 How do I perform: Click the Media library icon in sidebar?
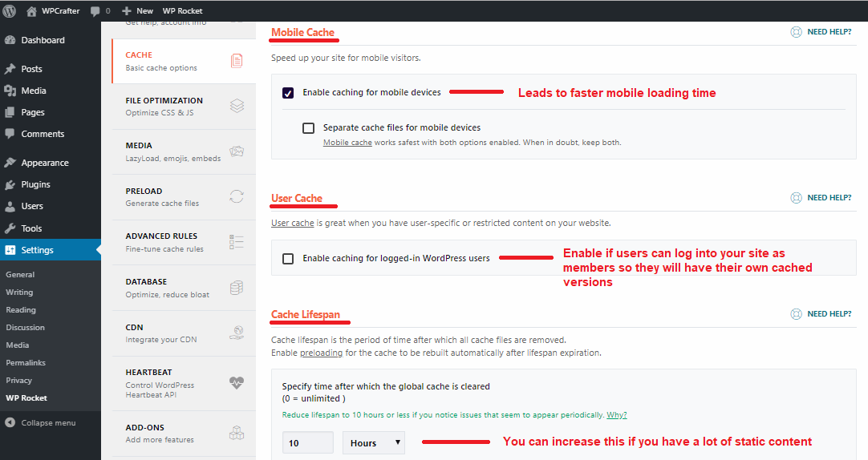10,91
